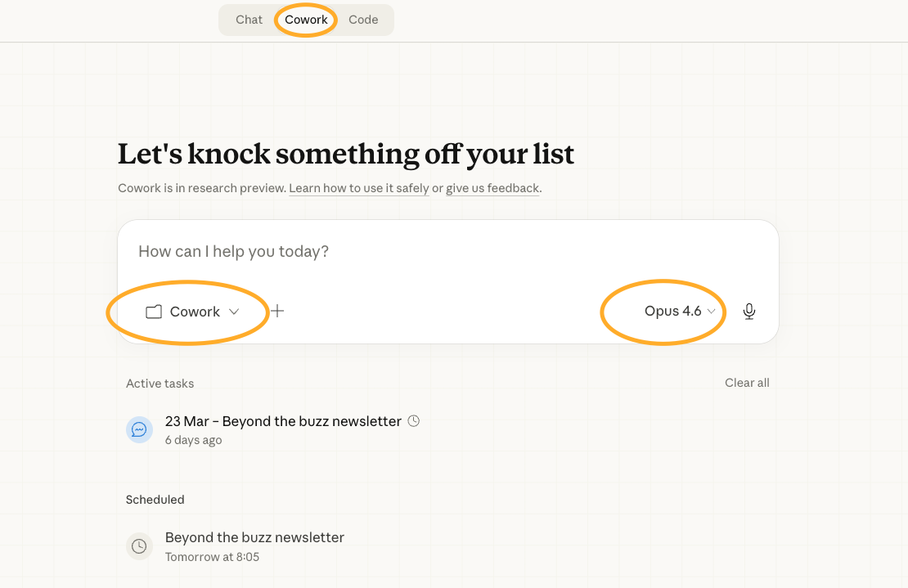Follow the "give us feedback" link
This screenshot has width=908, height=588.
click(492, 188)
